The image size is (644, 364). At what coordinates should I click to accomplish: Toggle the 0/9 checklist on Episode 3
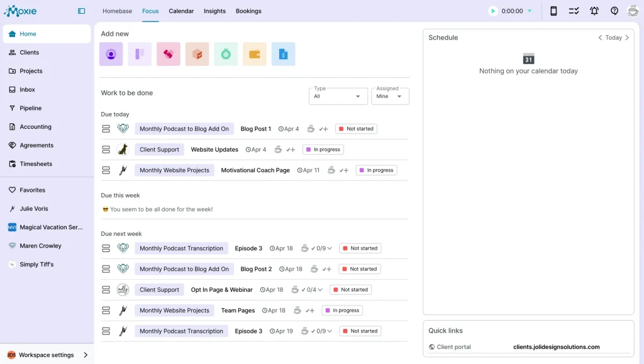316,248
